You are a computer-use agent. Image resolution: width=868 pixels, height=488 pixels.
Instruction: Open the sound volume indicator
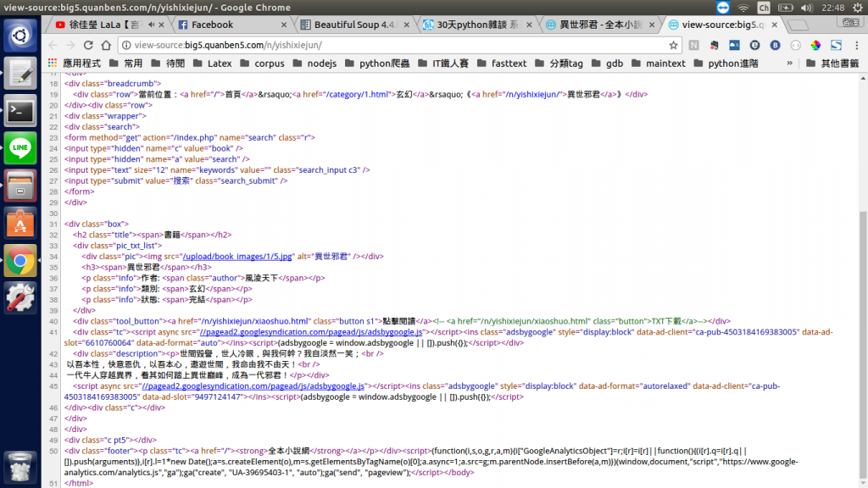(807, 8)
